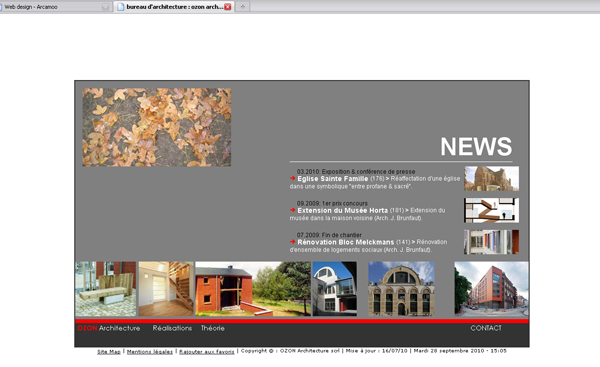Open Mentions légales footer link

click(x=150, y=352)
